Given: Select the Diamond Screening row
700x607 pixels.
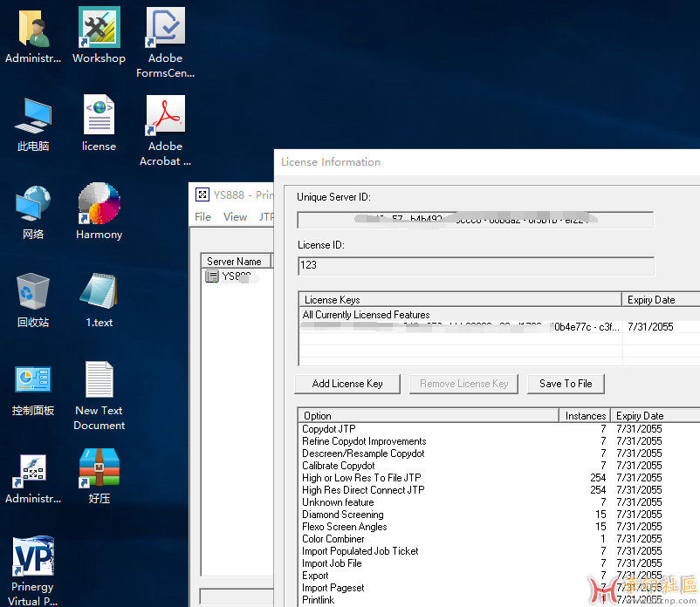Looking at the screenshot, I should [x=499, y=515].
